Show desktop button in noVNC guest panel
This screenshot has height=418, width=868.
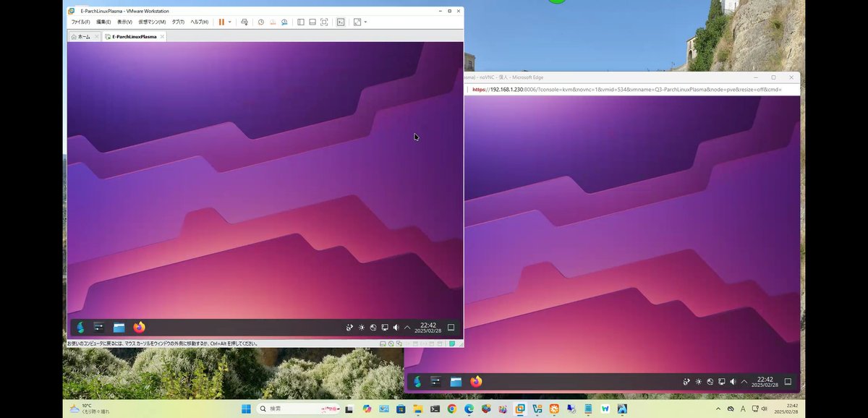point(788,382)
